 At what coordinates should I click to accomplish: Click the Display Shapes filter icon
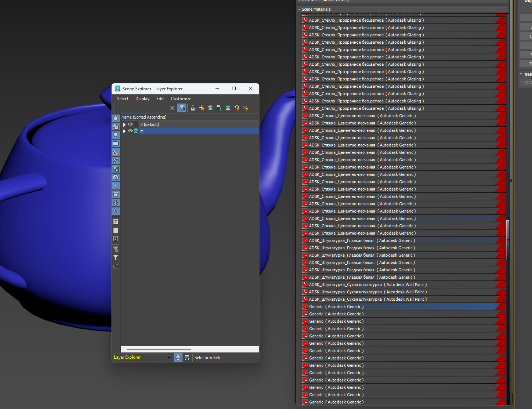(x=116, y=127)
